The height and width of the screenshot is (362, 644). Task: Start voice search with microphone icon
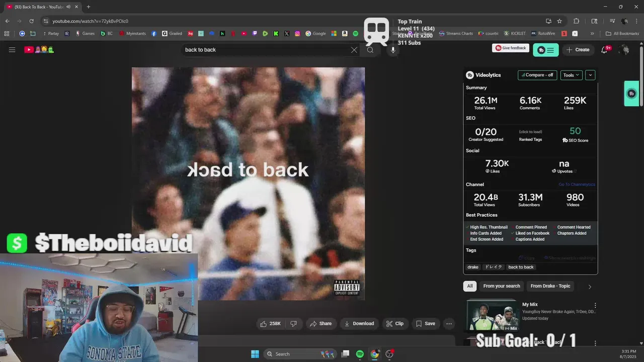click(393, 50)
